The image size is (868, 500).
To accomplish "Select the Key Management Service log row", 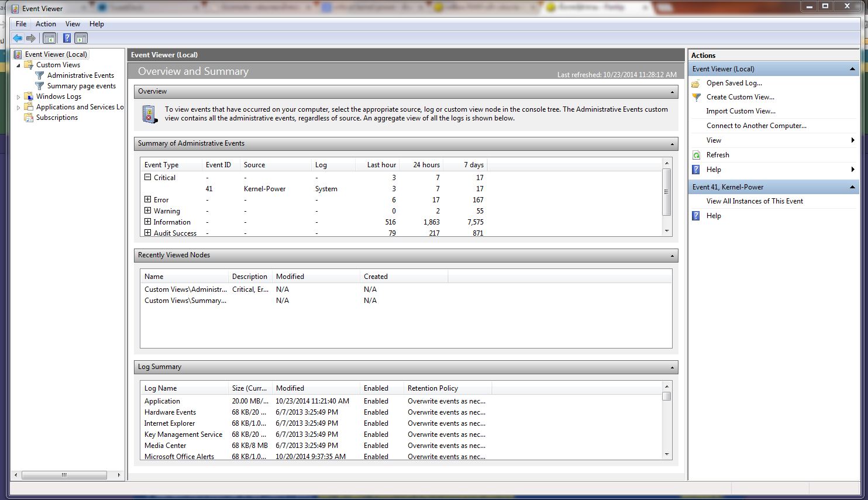I will pos(402,435).
